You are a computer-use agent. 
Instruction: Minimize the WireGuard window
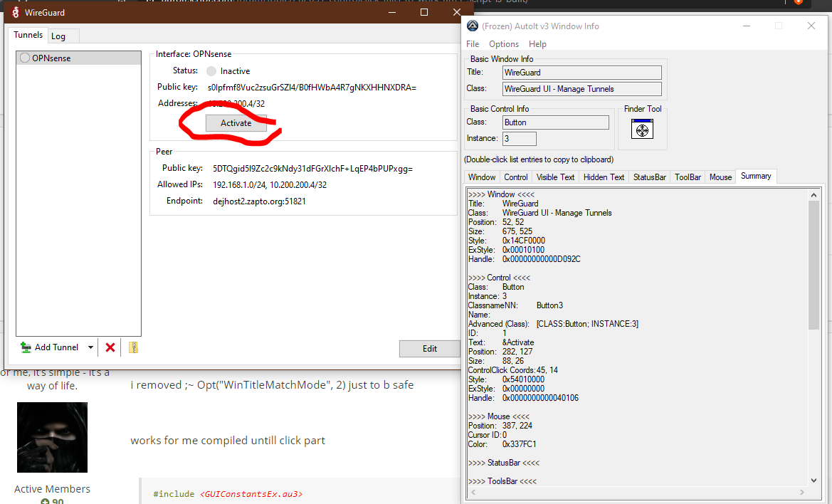coord(392,12)
